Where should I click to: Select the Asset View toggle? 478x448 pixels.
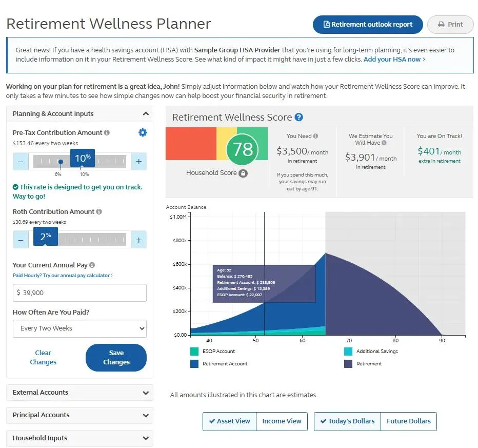point(229,421)
